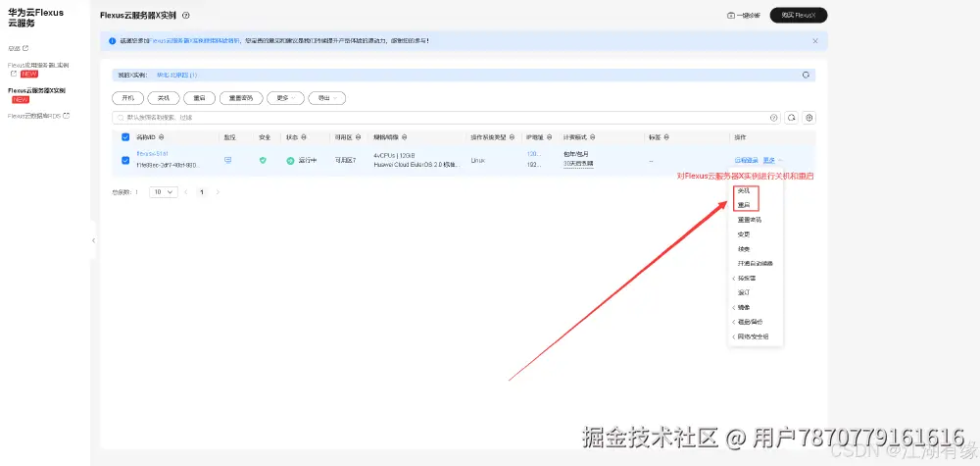The image size is (980, 466).
Task: Click the search box help question icon
Action: 774,118
